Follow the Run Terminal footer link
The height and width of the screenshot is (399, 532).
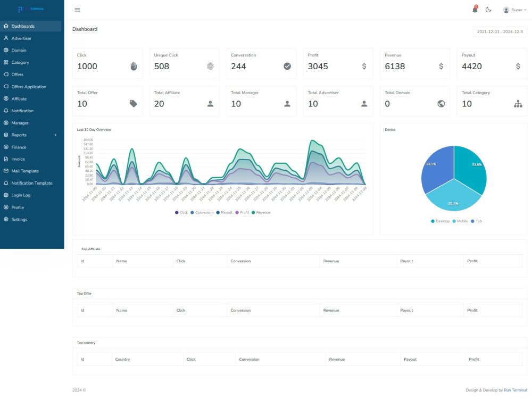(x=516, y=390)
